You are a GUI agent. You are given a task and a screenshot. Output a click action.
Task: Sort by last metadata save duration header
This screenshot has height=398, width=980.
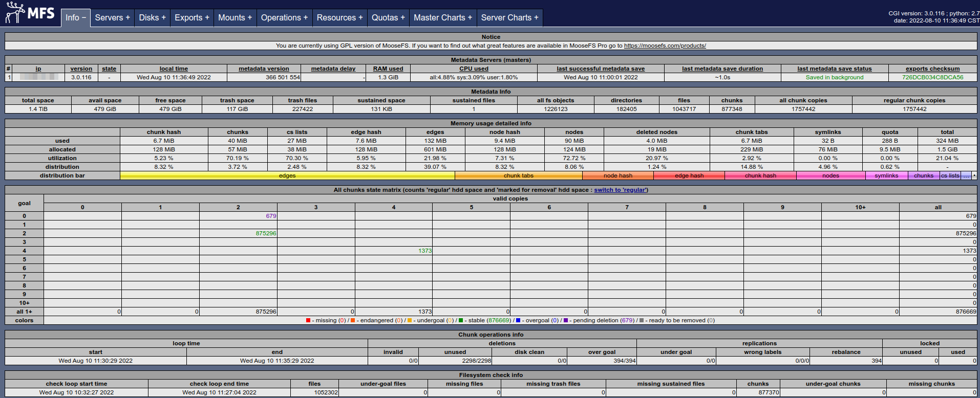[x=722, y=69]
